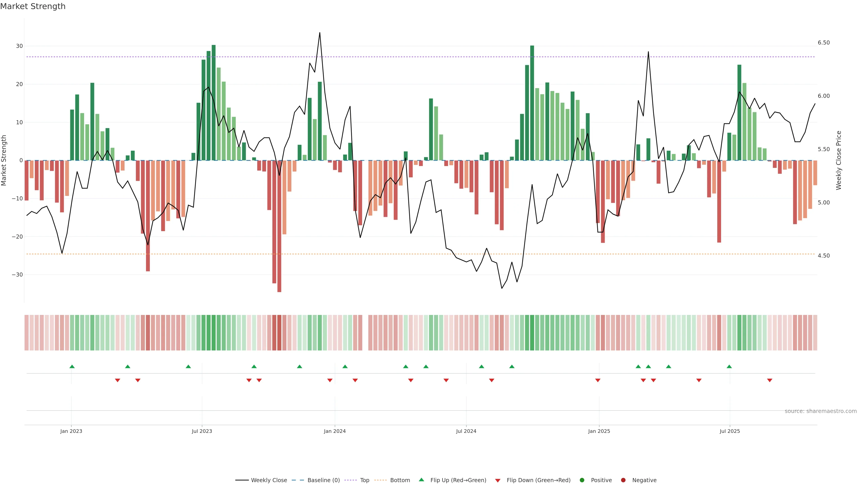Click the Weekly Close Price axis title
This screenshot has height=488, width=868.
click(839, 160)
